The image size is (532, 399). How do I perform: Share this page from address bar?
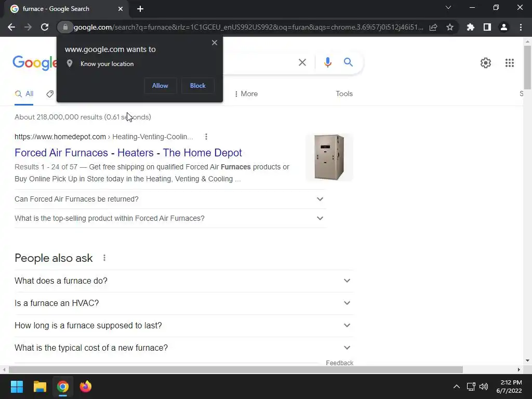point(433,27)
